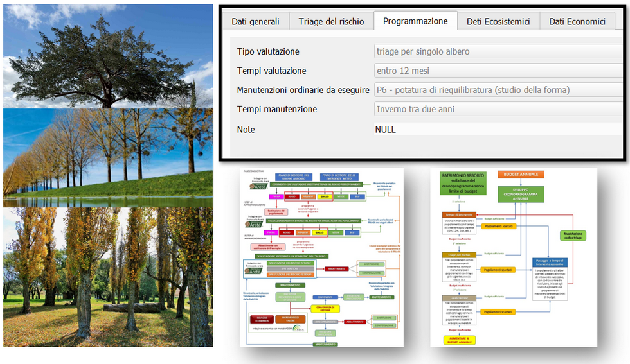Image resolution: width=630 pixels, height=364 pixels.
Task: Click the Note field showing NULL
Action: [x=498, y=129]
